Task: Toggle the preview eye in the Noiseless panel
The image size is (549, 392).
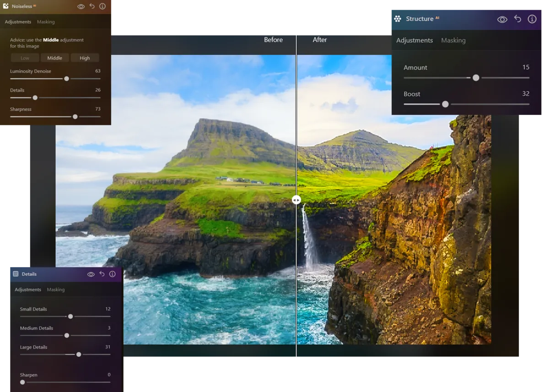Action: pyautogui.click(x=81, y=6)
